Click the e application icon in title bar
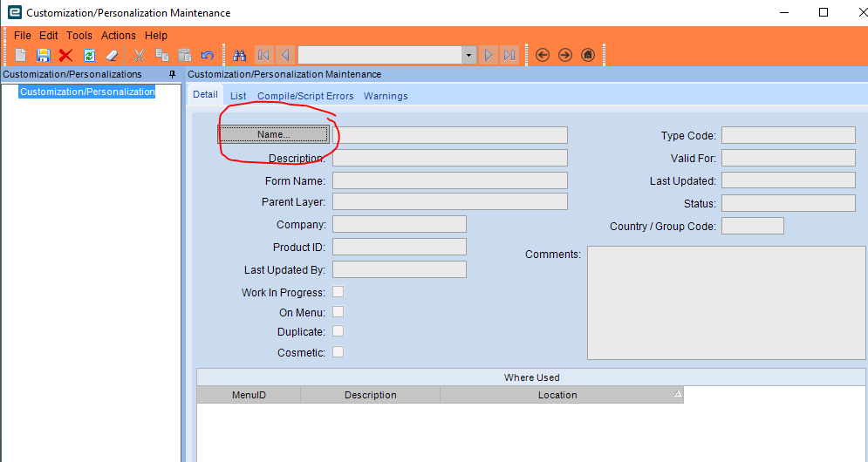Image resolution: width=868 pixels, height=462 pixels. [15, 12]
